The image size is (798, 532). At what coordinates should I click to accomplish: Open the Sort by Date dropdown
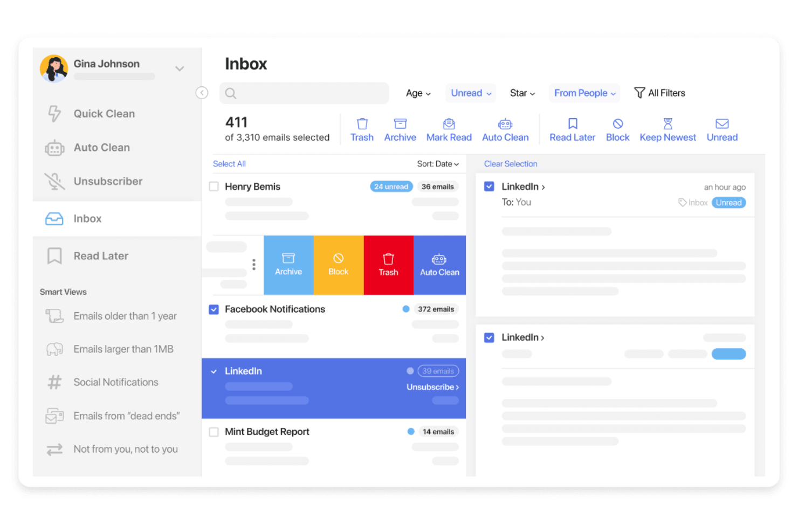438,164
